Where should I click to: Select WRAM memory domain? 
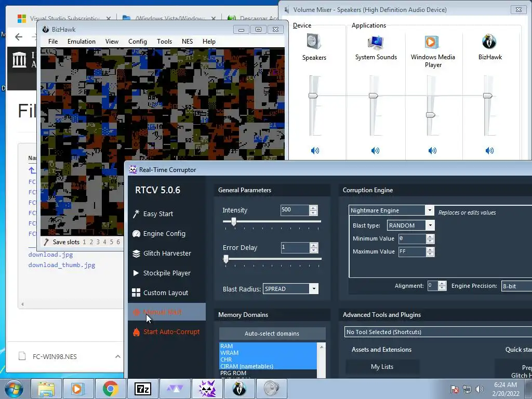pos(268,353)
